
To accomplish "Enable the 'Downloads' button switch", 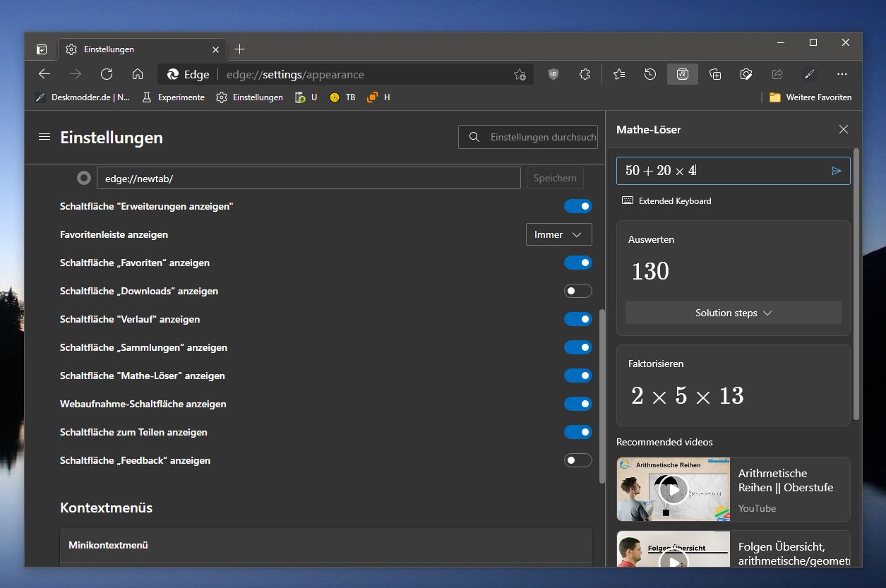I will pyautogui.click(x=577, y=291).
